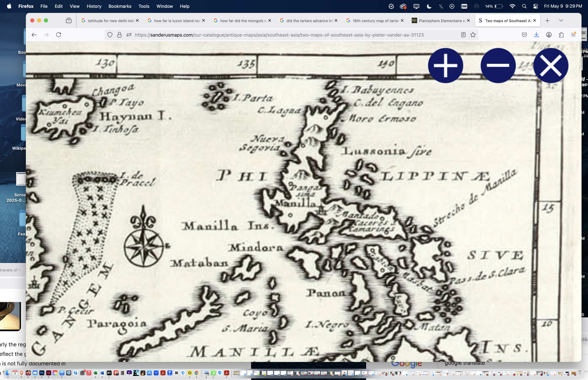The image size is (588, 380).
Task: Open Excel from the Dock
Action: (95, 373)
